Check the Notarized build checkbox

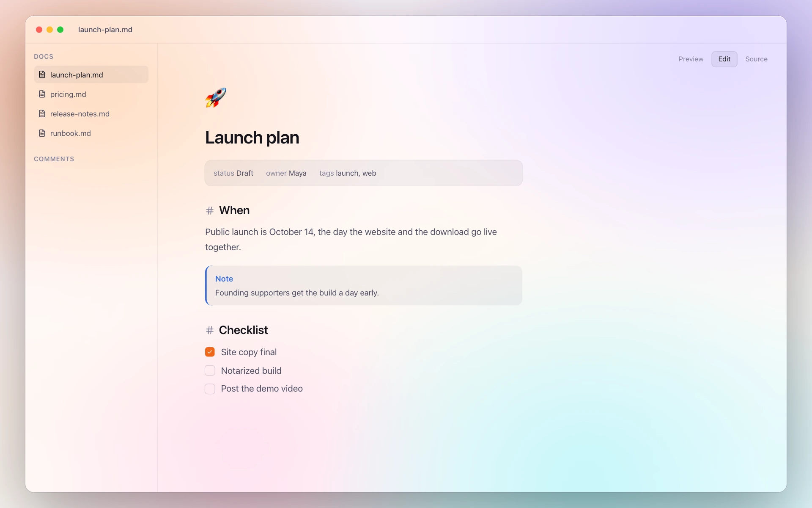(x=210, y=370)
